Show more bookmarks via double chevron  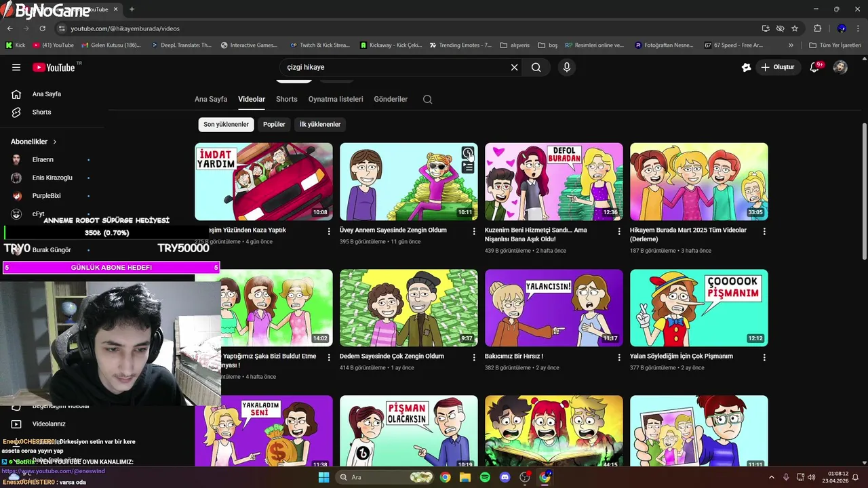pos(791,45)
